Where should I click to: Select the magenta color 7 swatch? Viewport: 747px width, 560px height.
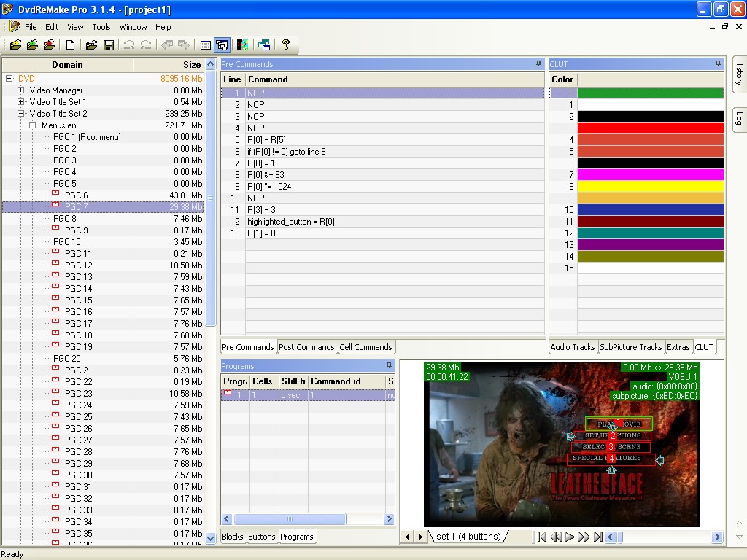(650, 175)
